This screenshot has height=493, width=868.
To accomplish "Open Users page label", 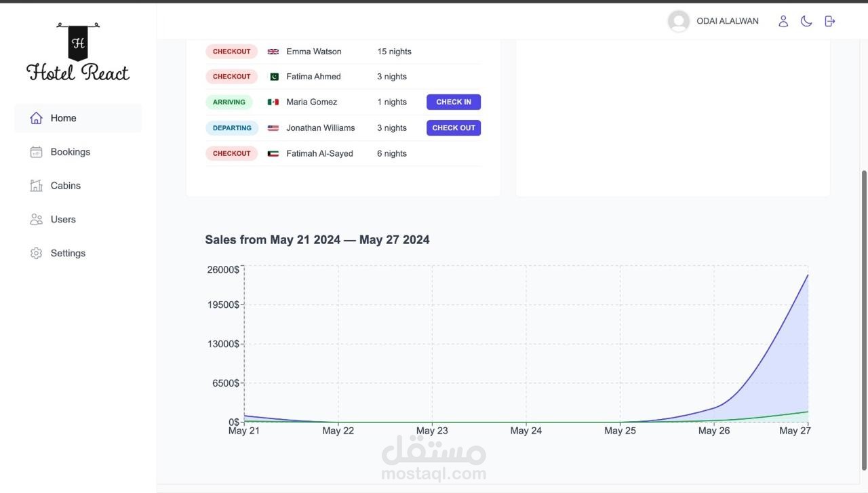I will [63, 220].
